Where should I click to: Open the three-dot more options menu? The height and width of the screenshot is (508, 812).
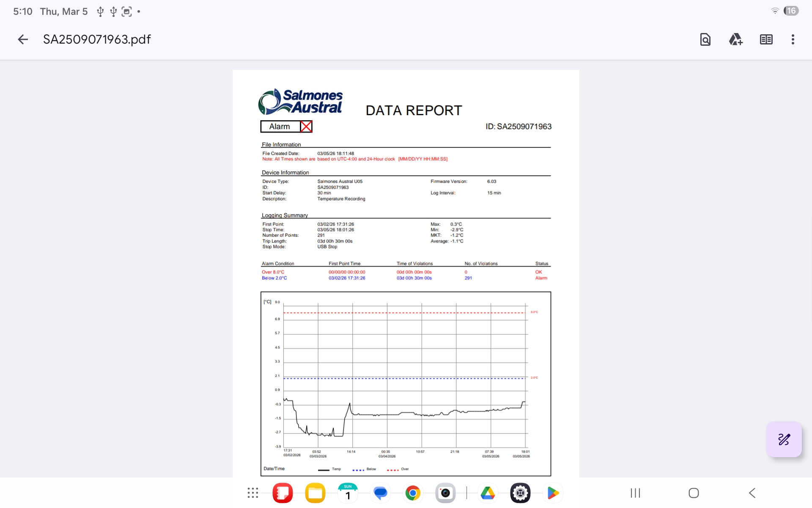click(x=793, y=39)
